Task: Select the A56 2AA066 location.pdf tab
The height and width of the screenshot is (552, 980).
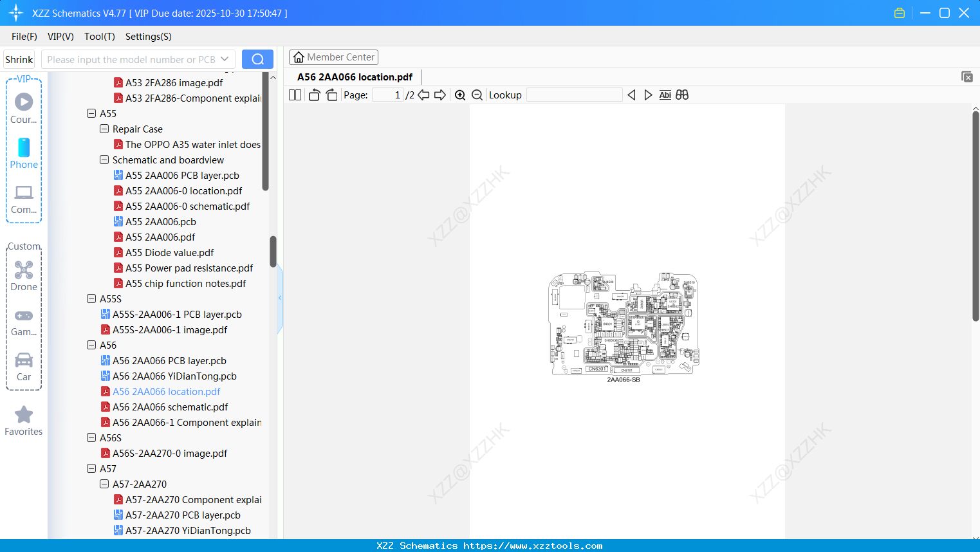Action: pos(355,77)
